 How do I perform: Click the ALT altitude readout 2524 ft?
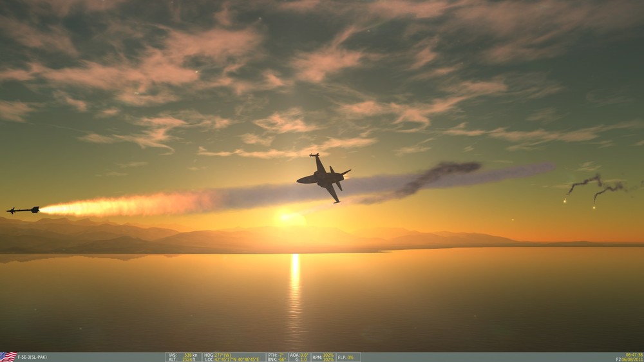pyautogui.click(x=183, y=359)
